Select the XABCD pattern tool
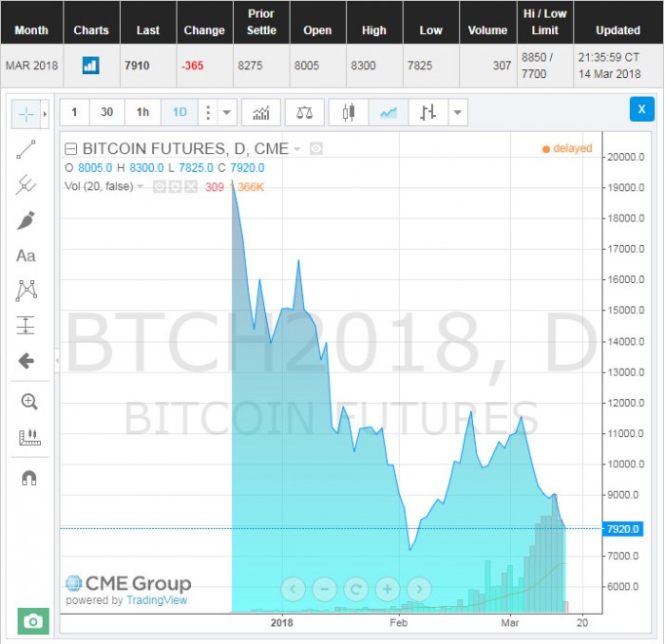The width and height of the screenshot is (665, 644). [26, 291]
